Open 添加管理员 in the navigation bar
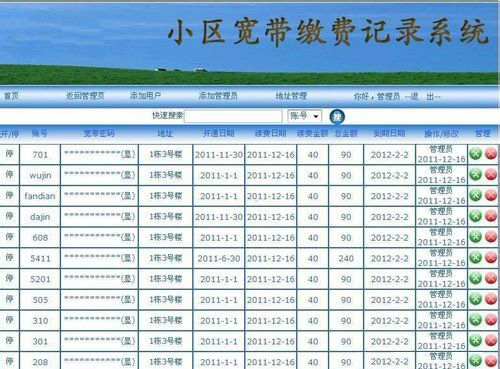The image size is (500, 369). 218,96
